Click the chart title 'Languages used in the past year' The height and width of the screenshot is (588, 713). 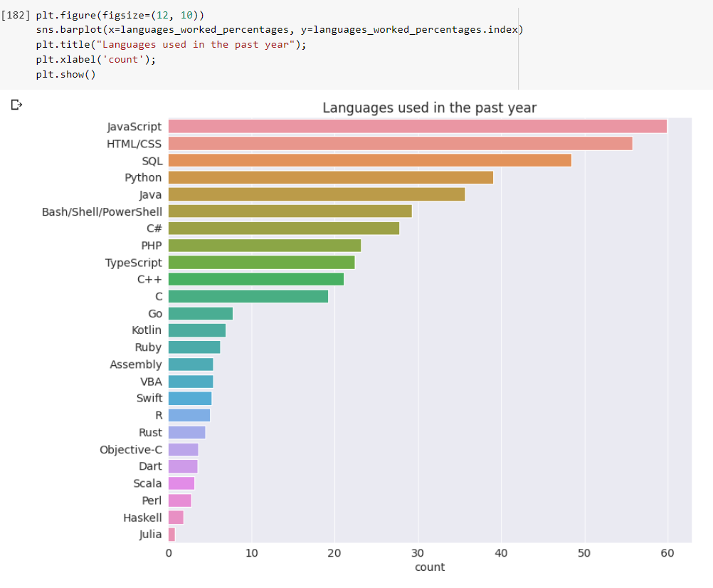pyautogui.click(x=430, y=107)
